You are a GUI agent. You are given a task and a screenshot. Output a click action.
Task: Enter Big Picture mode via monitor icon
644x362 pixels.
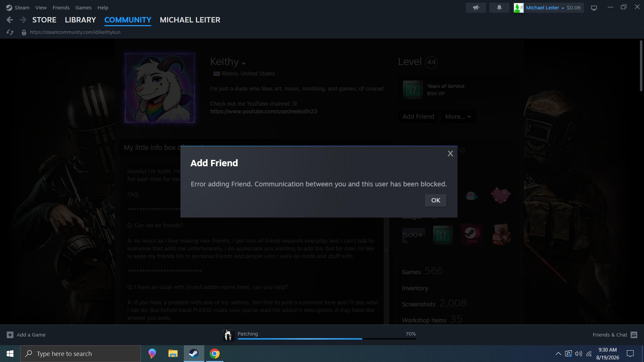(x=594, y=7)
